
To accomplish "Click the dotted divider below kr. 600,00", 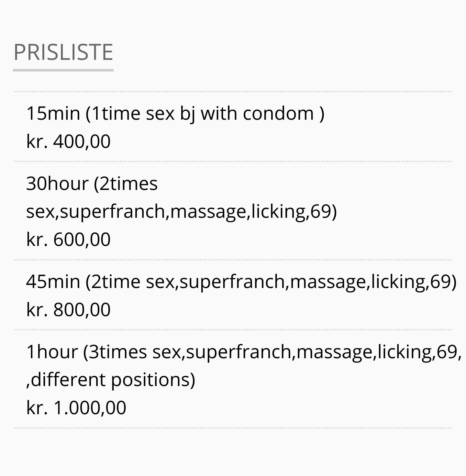I will [233, 260].
